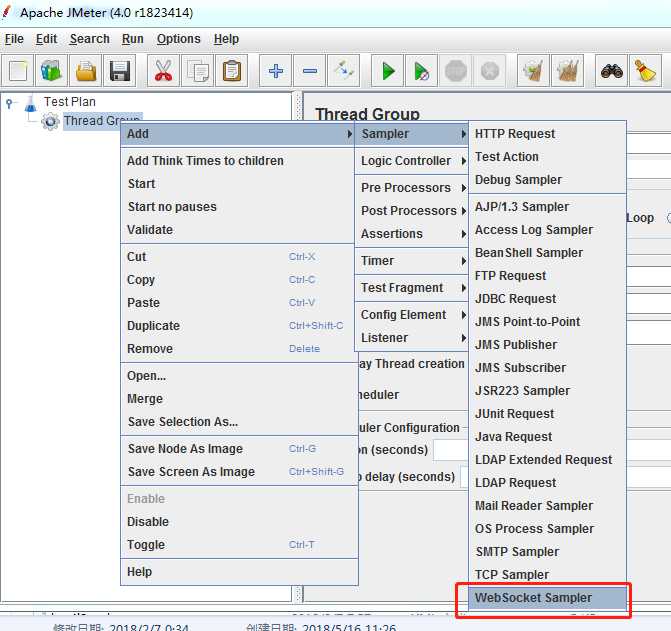Click the grey Shutdown toolbar icon
The width and height of the screenshot is (671, 631).
(490, 71)
